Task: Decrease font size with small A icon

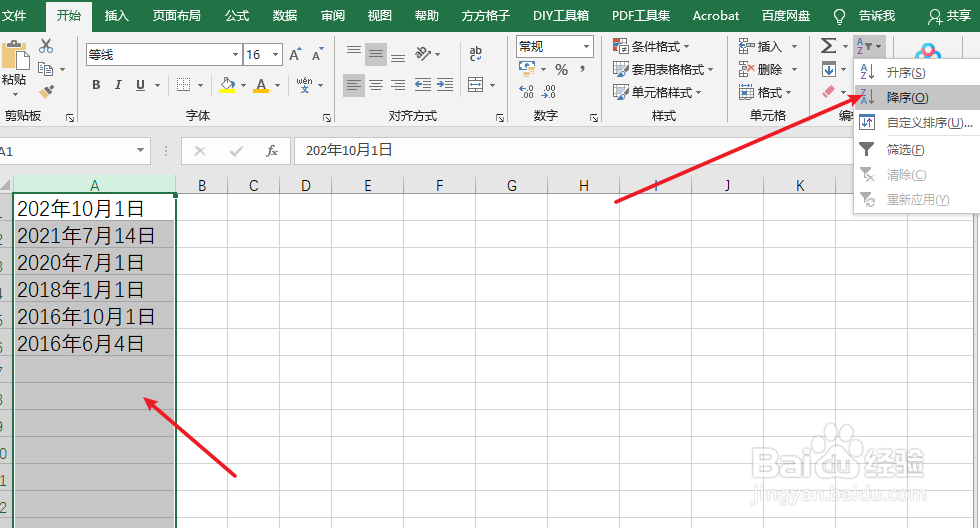Action: pyautogui.click(x=318, y=55)
